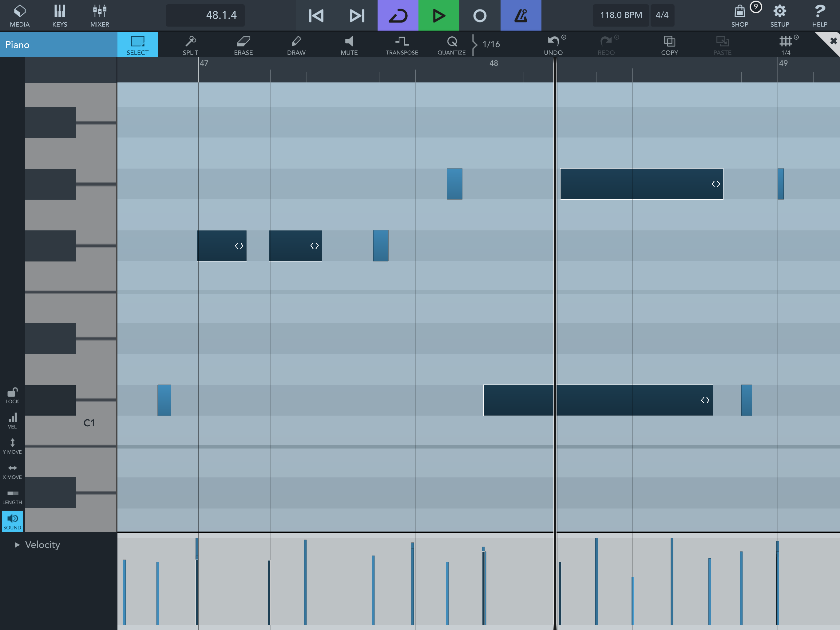Click the 118.0 BPM tempo field
The width and height of the screenshot is (840, 630).
(620, 15)
